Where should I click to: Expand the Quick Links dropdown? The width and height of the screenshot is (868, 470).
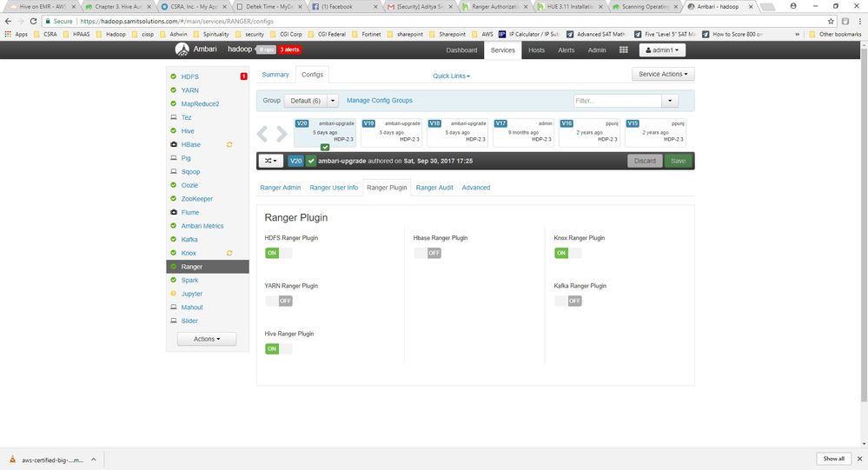[451, 76]
